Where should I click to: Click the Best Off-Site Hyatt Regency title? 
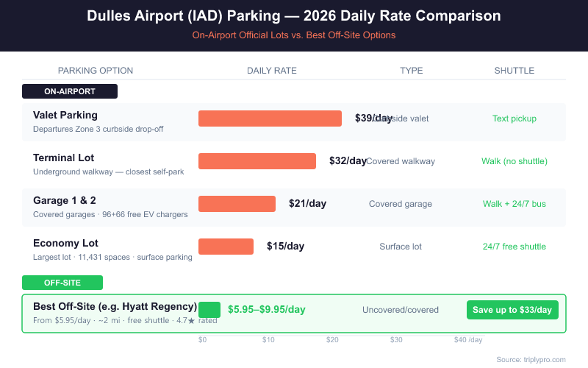(x=115, y=306)
